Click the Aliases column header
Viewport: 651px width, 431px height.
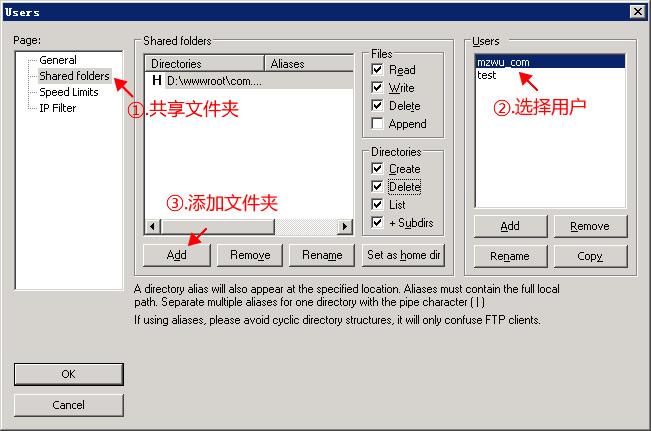[309, 64]
